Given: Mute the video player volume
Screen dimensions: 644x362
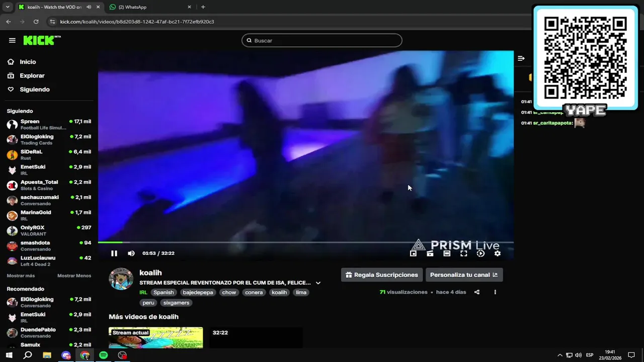Looking at the screenshot, I should point(131,253).
